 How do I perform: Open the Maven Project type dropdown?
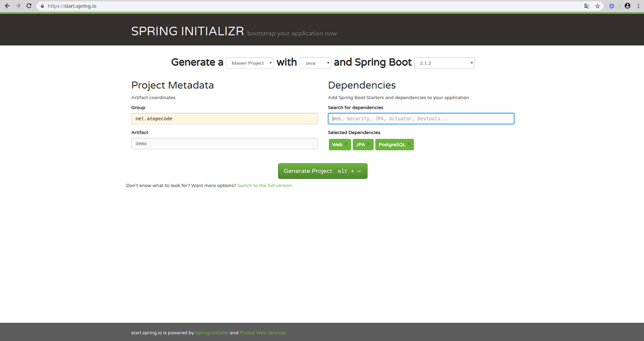[250, 63]
